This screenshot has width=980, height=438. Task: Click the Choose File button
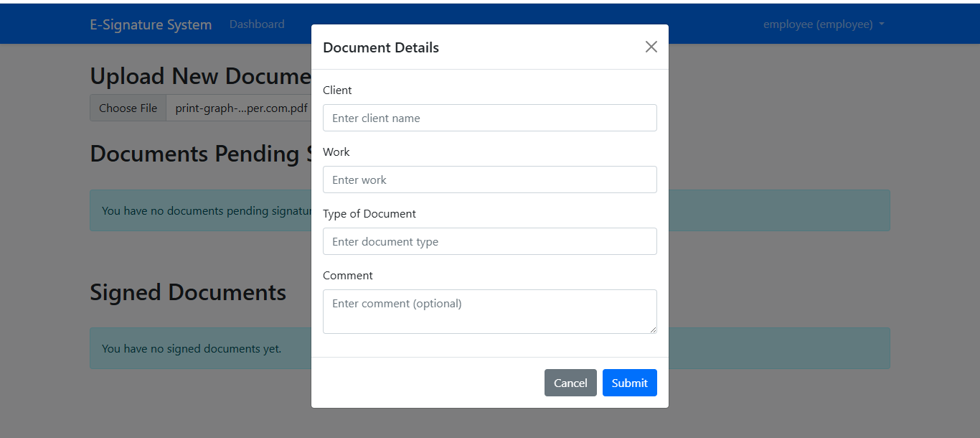click(x=128, y=108)
